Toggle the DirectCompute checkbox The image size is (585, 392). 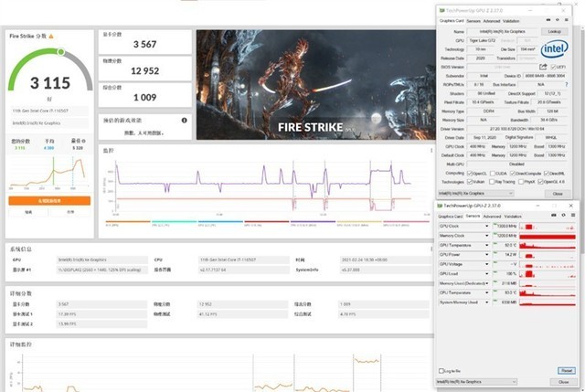click(513, 174)
